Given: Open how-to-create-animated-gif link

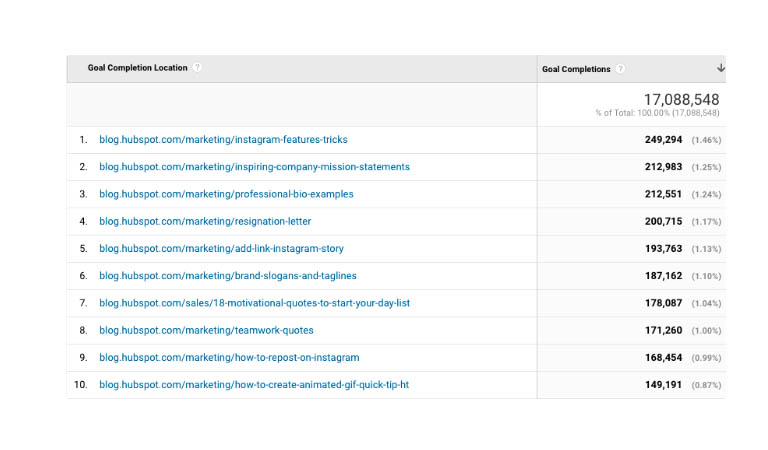Looking at the screenshot, I should click(x=254, y=385).
